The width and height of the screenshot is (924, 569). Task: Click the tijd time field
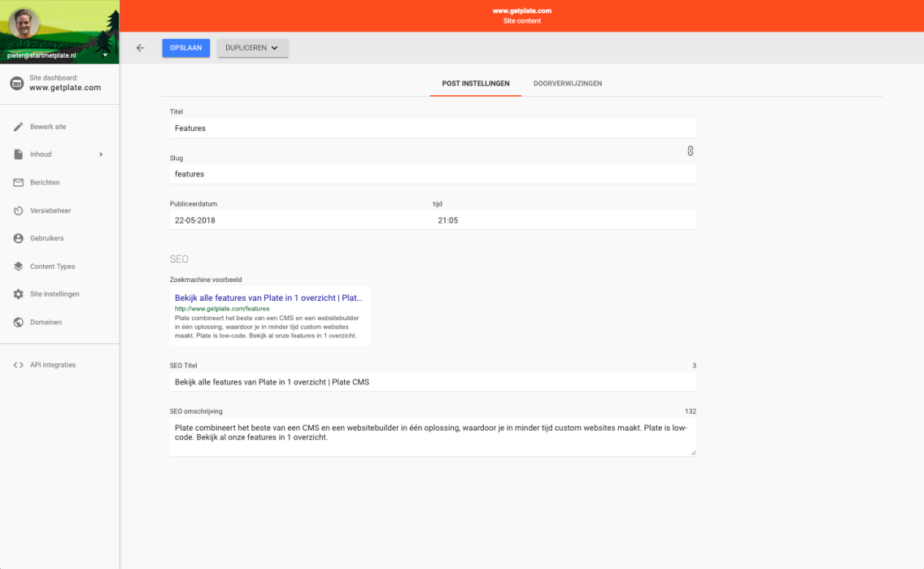564,220
